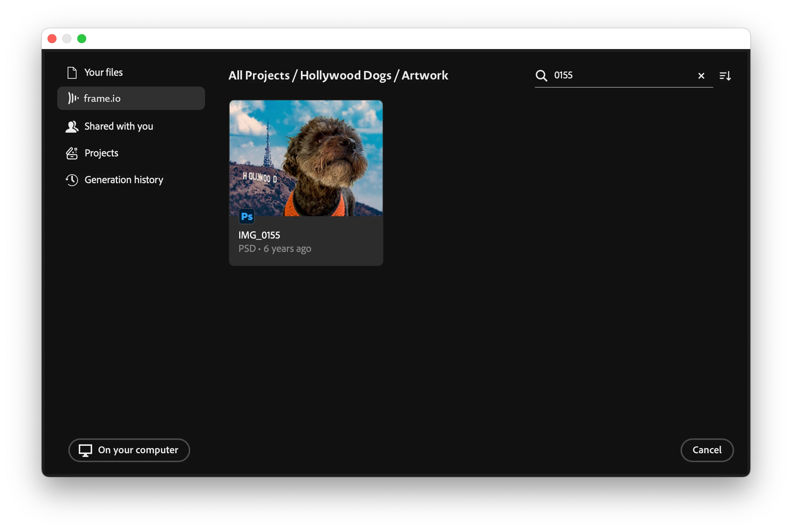Viewport: 792px width, 532px height.
Task: Open the Your files section
Action: [x=103, y=72]
